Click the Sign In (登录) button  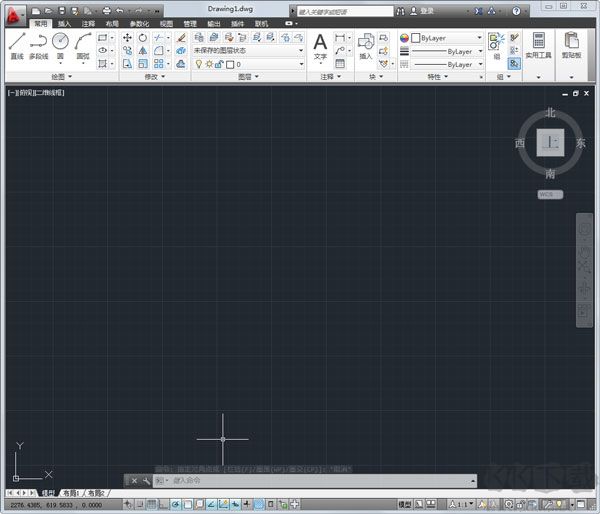tap(422, 11)
